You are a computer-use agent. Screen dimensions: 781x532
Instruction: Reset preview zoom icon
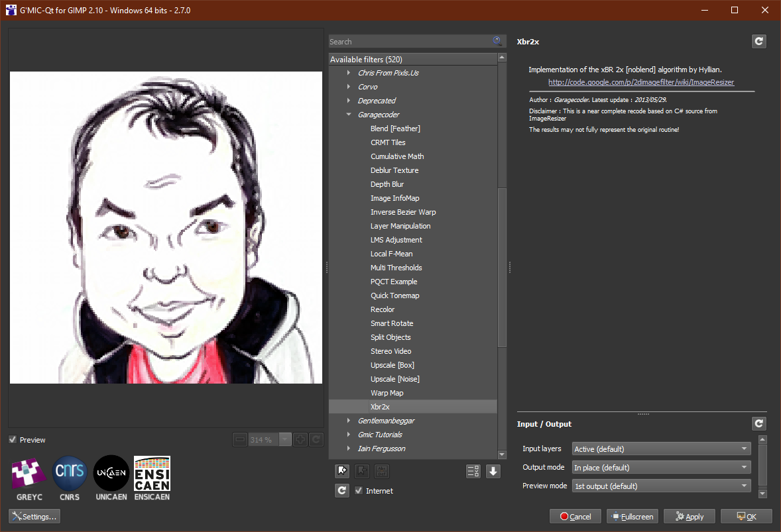[x=316, y=439]
